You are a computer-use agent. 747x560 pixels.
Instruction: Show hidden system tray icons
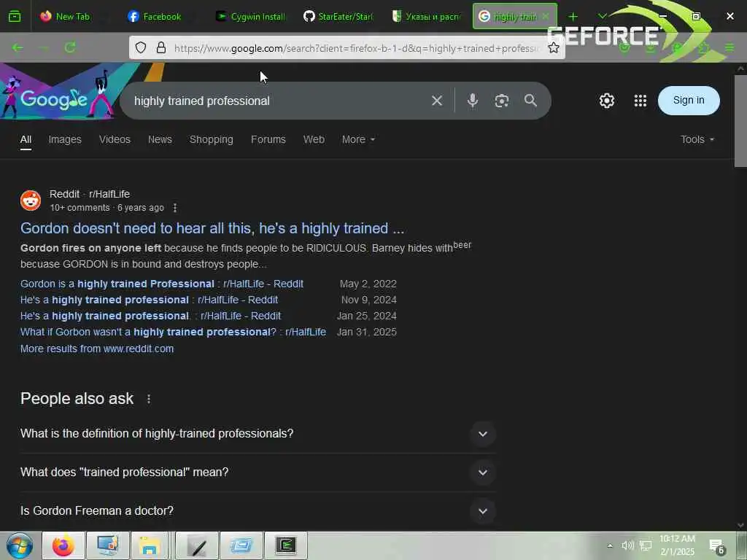(610, 545)
